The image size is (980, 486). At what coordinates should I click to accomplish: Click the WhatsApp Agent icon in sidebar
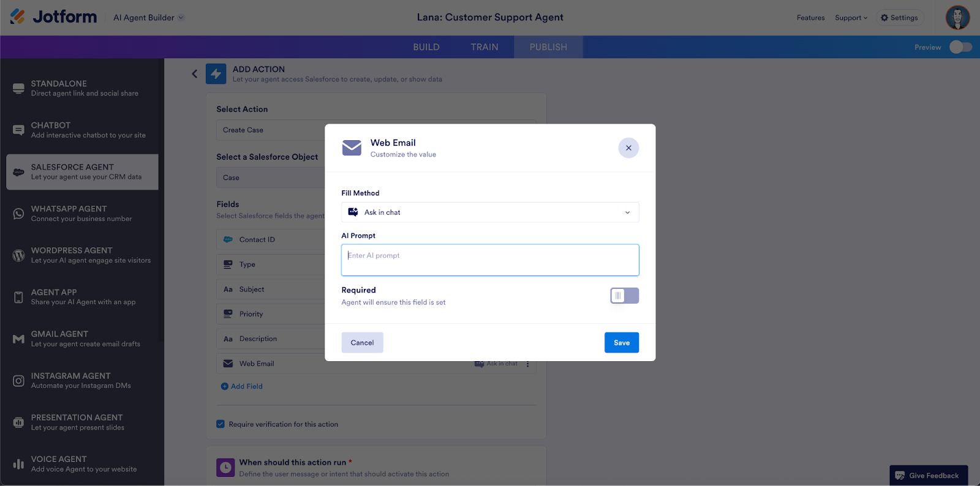18,214
